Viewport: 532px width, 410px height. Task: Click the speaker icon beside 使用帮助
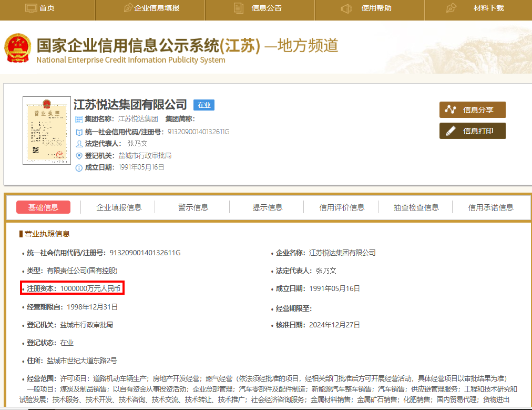tap(346, 8)
